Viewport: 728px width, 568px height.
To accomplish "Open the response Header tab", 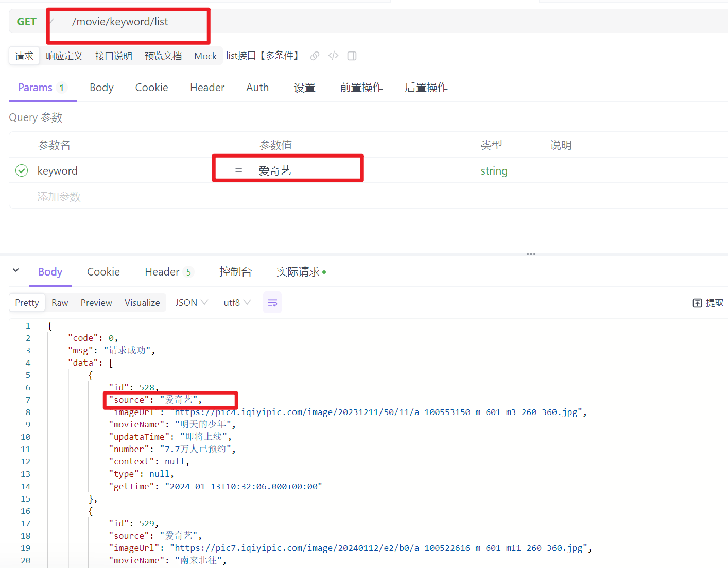I will [x=162, y=272].
